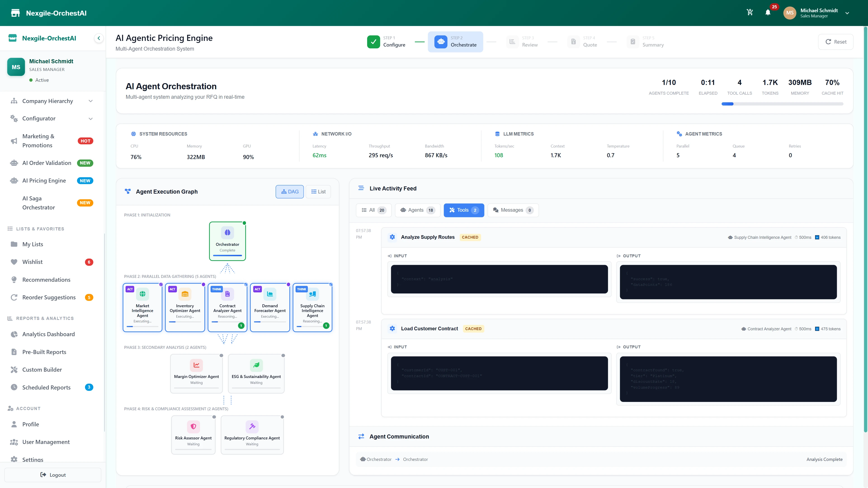
Task: Expand the Configurator menu
Action: click(90, 119)
